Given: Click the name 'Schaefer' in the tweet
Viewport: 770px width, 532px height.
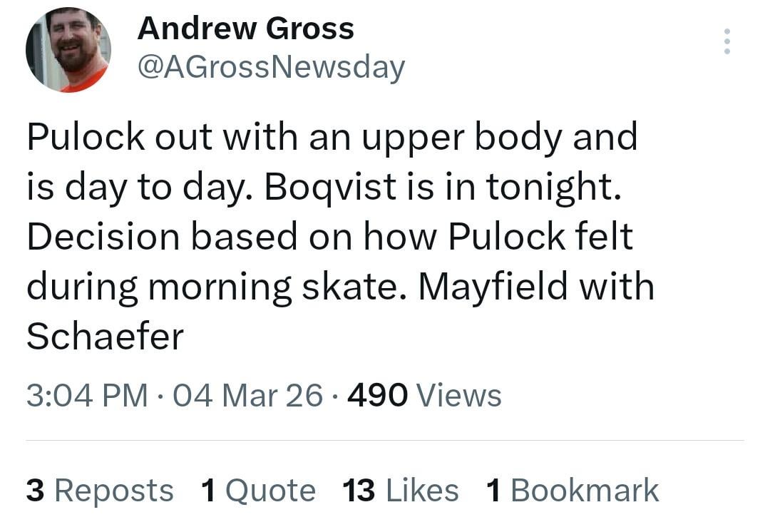Looking at the screenshot, I should click(x=105, y=337).
